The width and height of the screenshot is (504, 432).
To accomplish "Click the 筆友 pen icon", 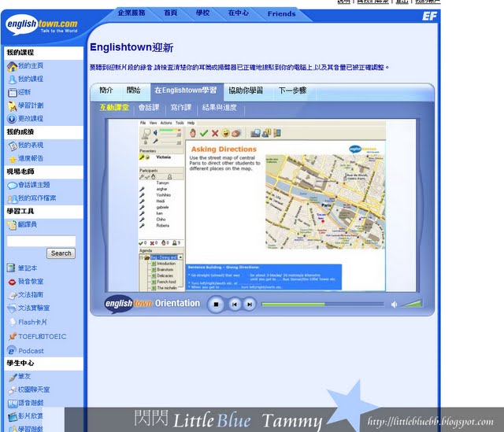I will (x=13, y=377).
